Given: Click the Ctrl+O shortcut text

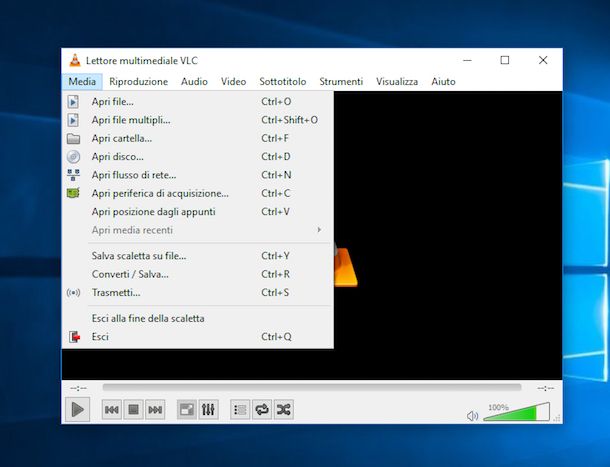Looking at the screenshot, I should pyautogui.click(x=276, y=102).
